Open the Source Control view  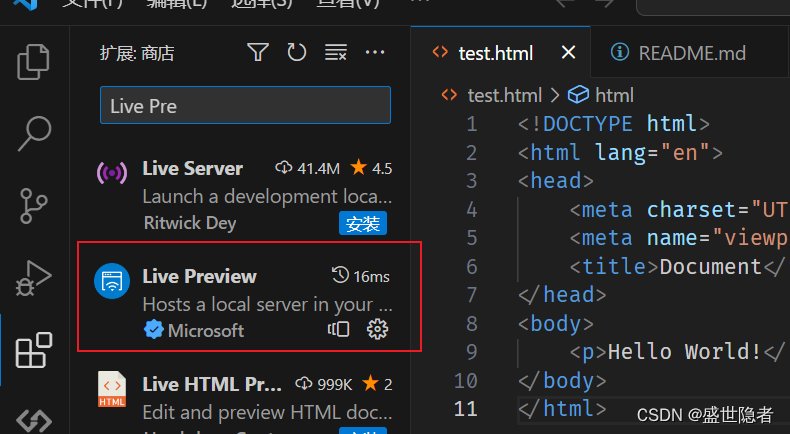tap(34, 206)
